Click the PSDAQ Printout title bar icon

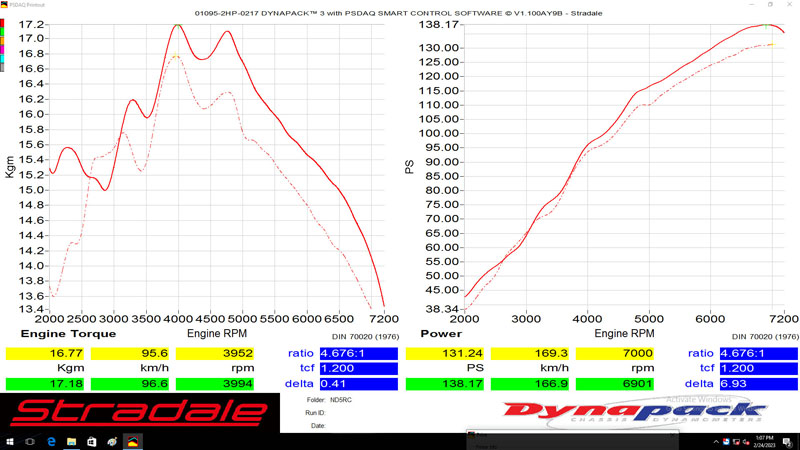point(4,5)
